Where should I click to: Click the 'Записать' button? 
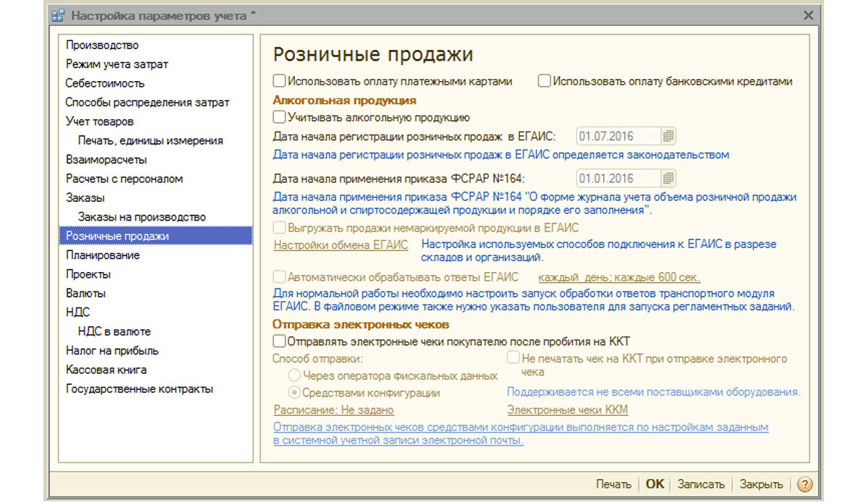pyautogui.click(x=701, y=484)
